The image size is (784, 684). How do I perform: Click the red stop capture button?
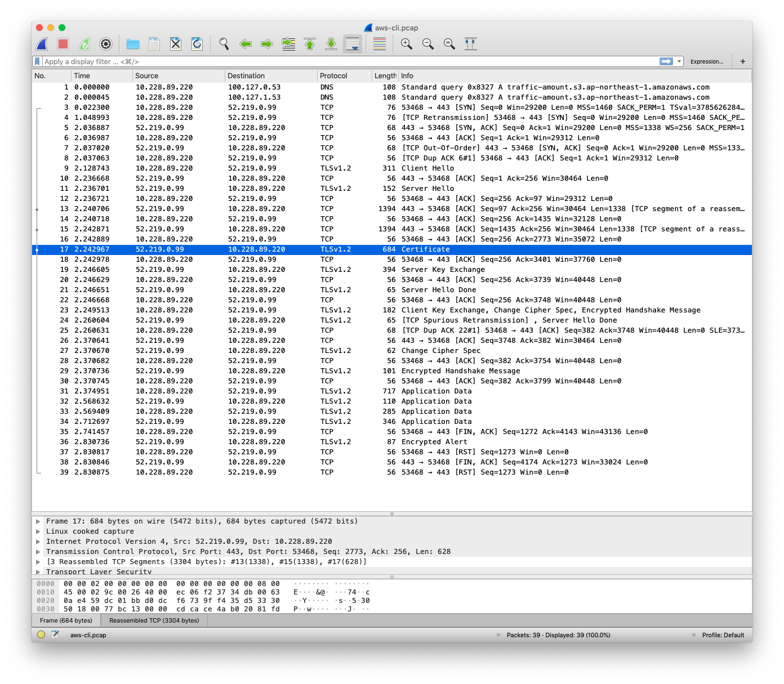click(63, 44)
